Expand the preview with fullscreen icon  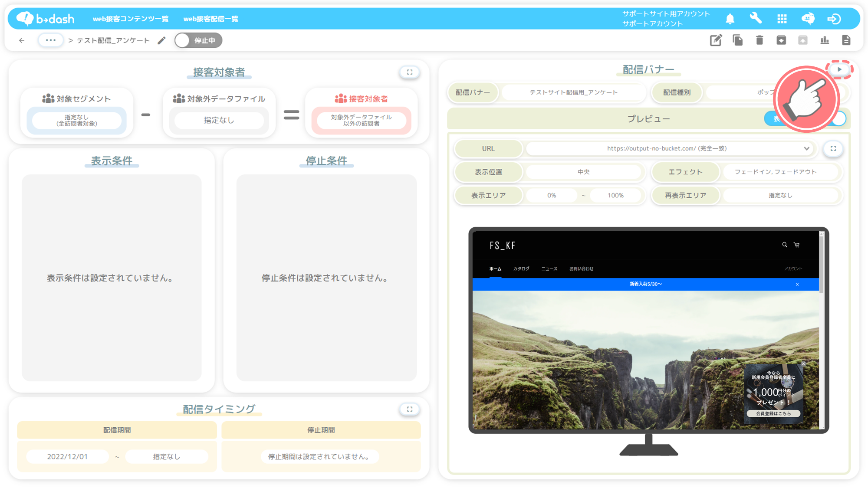coord(833,148)
